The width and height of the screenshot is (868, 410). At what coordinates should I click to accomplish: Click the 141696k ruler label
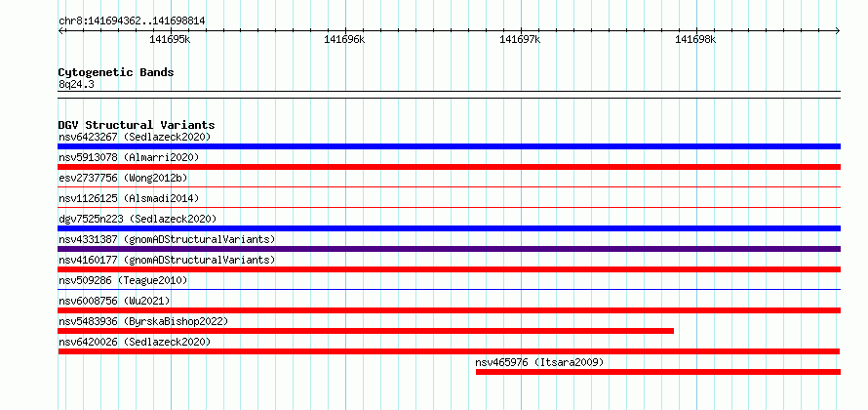click(345, 39)
